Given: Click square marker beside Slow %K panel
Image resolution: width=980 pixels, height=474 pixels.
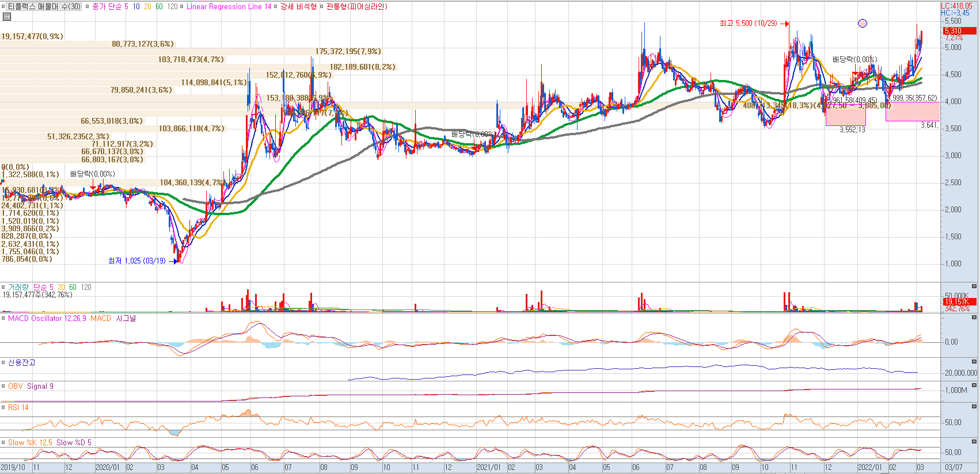Looking at the screenshot, I should (x=3, y=442).
